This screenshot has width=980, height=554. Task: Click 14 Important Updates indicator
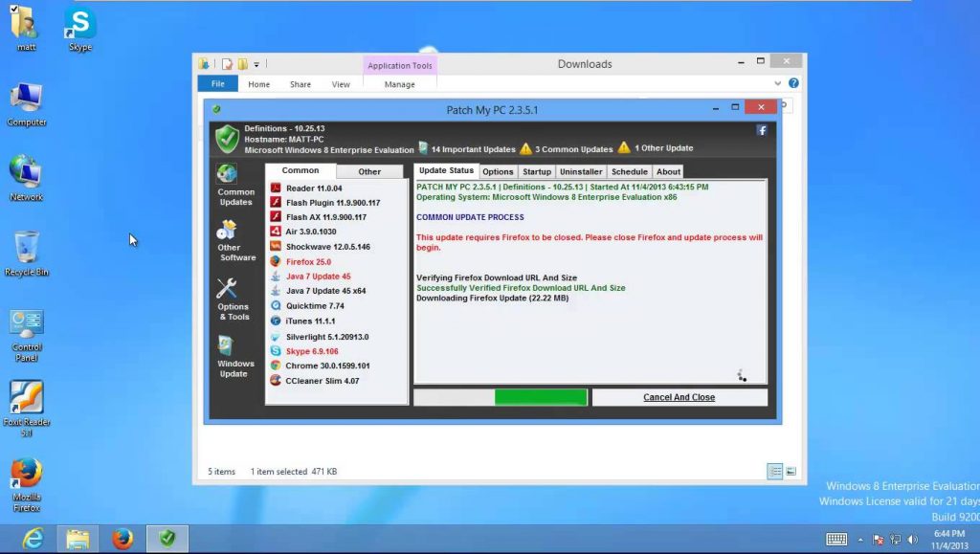[x=467, y=148]
